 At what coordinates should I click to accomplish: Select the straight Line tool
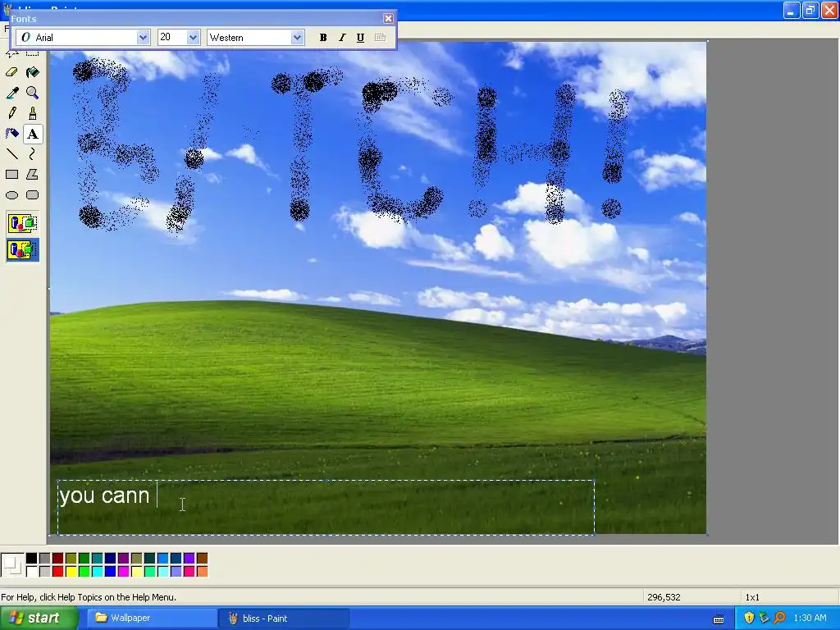click(11, 154)
